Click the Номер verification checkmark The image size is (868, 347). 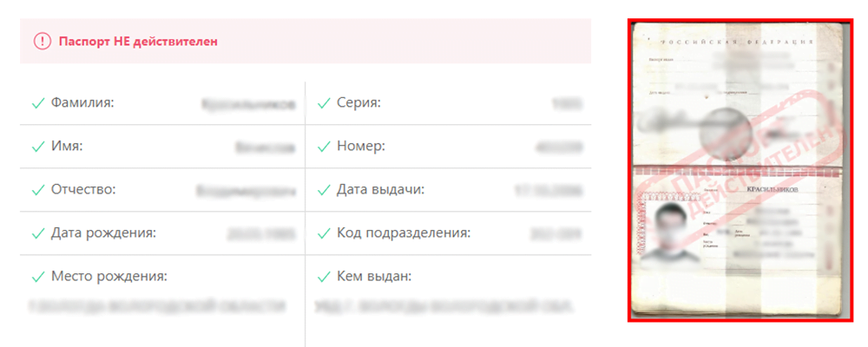pos(324,147)
